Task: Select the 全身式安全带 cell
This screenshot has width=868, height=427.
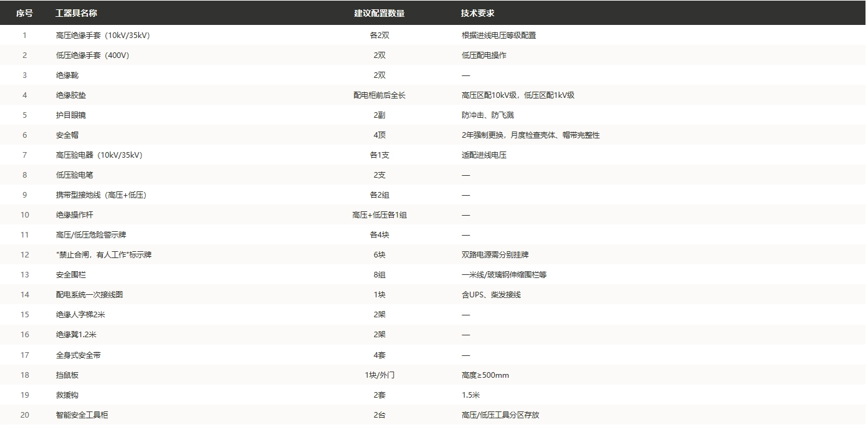Action: click(79, 355)
